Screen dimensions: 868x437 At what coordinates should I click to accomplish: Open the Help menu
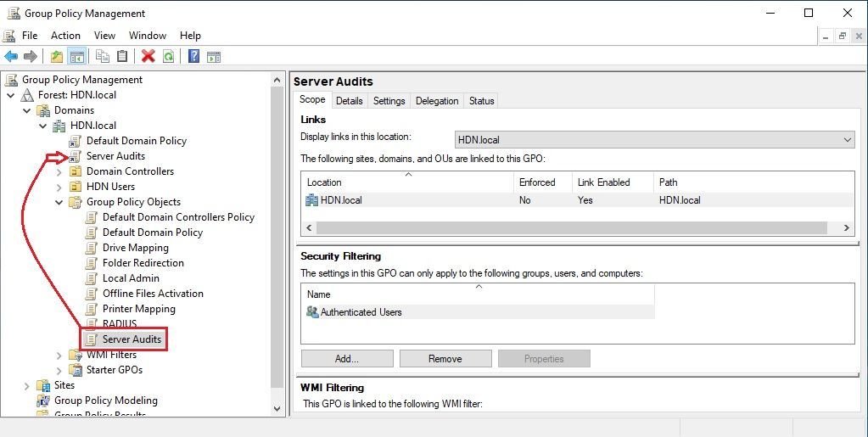tap(190, 36)
